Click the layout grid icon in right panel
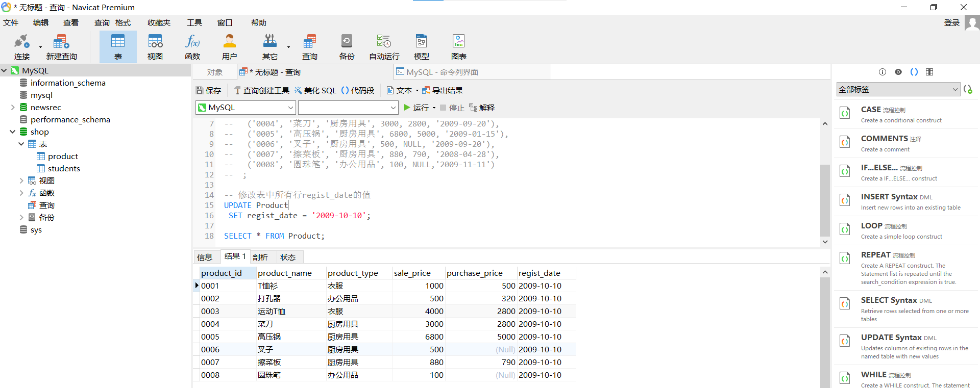980x388 pixels. coord(929,72)
